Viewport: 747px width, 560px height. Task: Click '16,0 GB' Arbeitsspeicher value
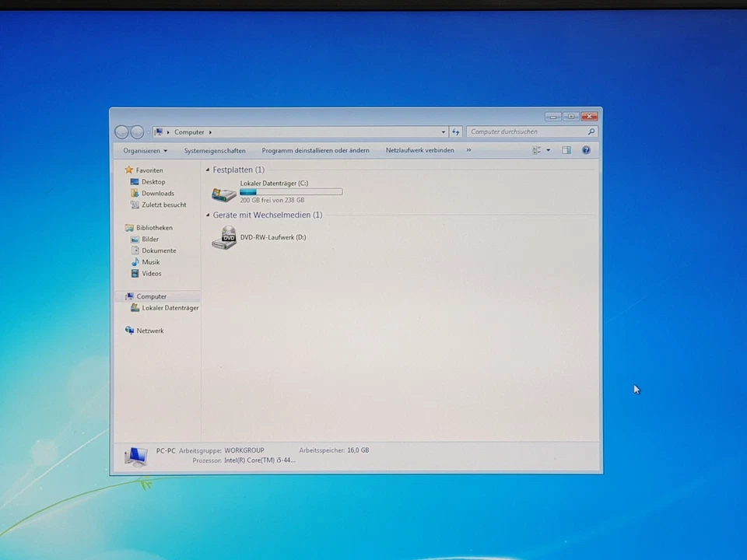(x=358, y=450)
